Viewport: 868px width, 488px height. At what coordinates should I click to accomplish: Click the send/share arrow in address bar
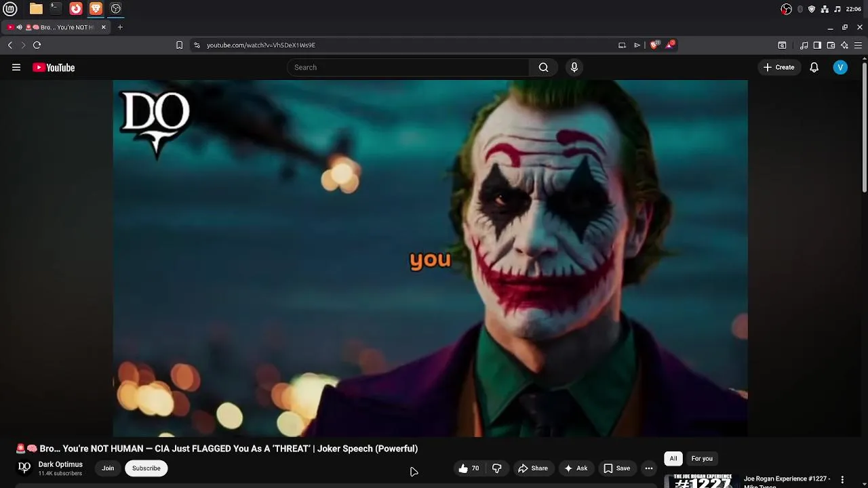point(637,45)
